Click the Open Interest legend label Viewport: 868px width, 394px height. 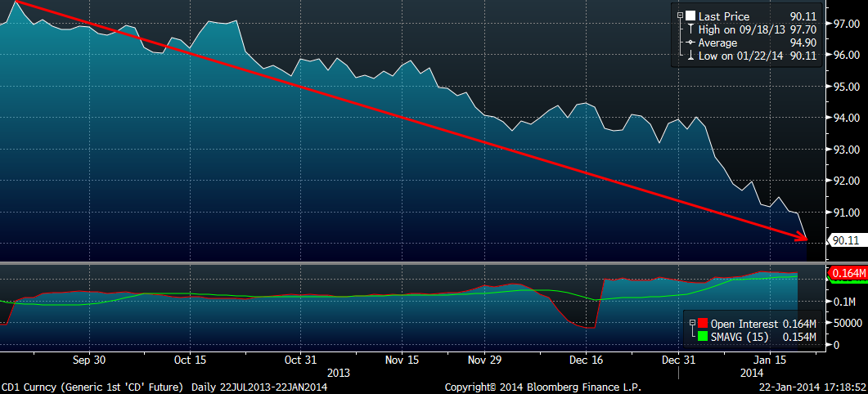point(744,325)
